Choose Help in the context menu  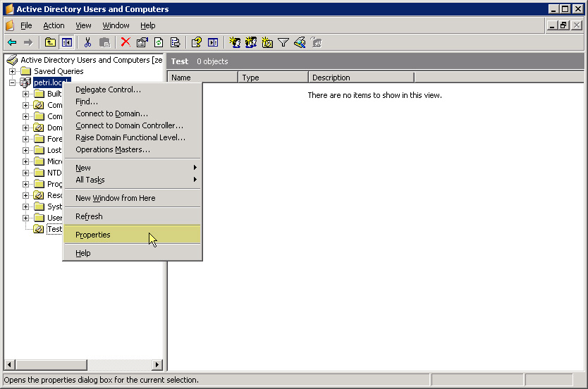tap(133, 253)
